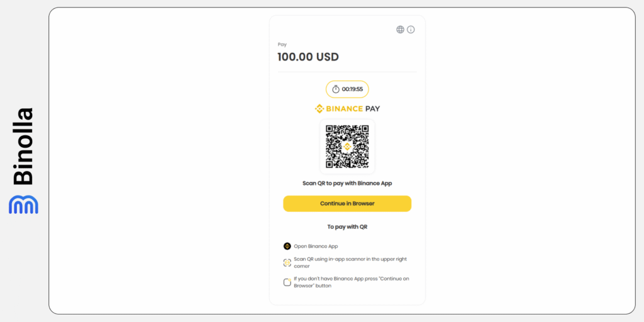
Task: Click the Binolla logo icon
Action: click(23, 204)
